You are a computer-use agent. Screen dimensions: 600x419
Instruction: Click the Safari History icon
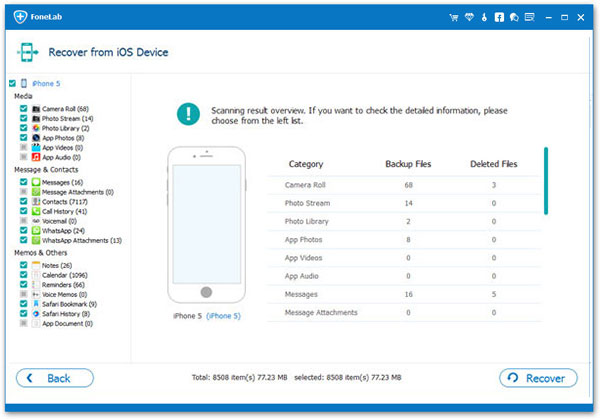pos(36,314)
